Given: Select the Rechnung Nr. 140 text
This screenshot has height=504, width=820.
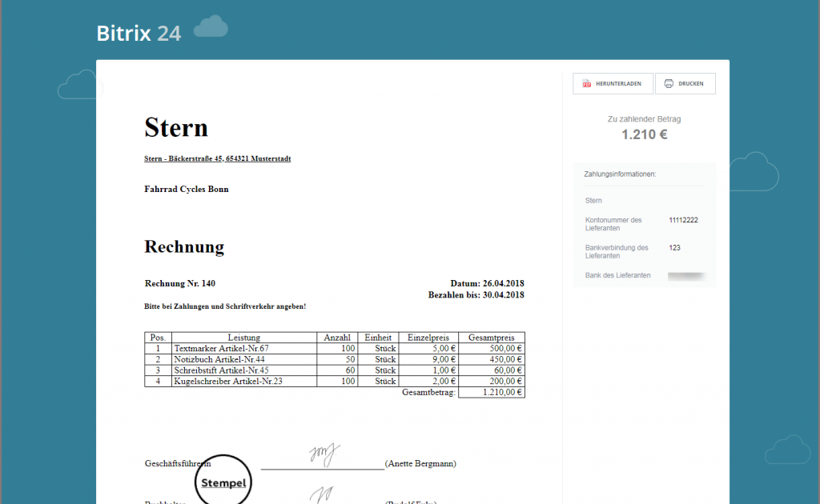Looking at the screenshot, I should (180, 283).
